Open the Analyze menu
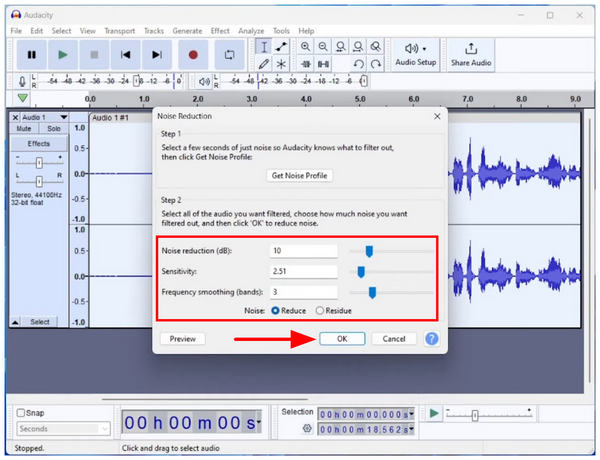This screenshot has height=460, width=600. [x=251, y=31]
